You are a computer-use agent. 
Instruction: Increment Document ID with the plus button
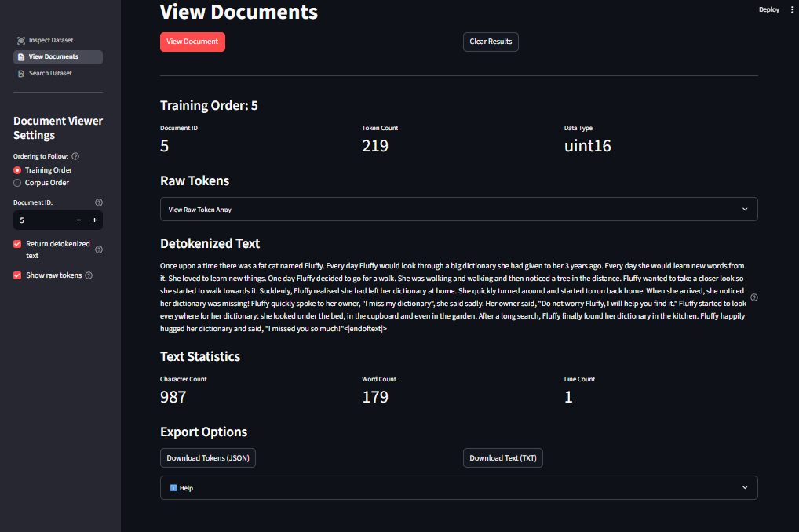click(x=94, y=220)
